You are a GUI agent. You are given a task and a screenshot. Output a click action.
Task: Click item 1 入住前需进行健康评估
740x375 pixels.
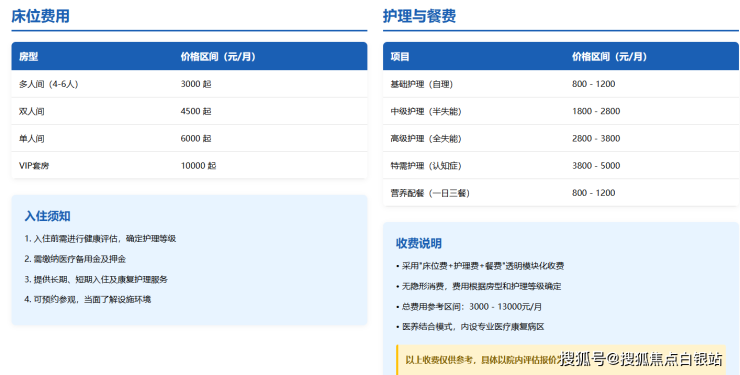100,239
